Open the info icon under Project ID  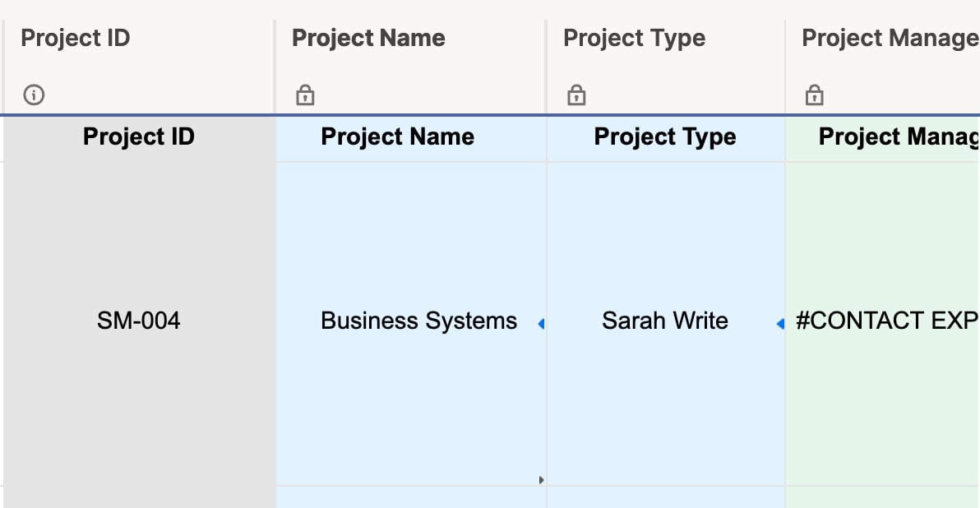(x=34, y=95)
